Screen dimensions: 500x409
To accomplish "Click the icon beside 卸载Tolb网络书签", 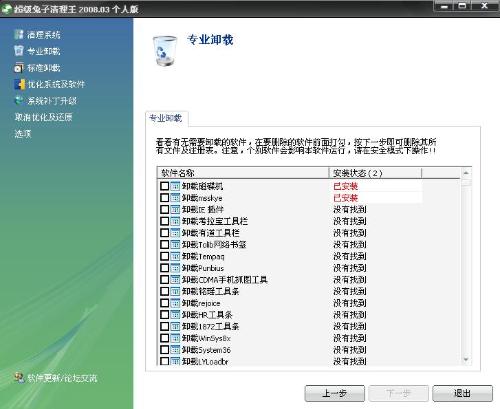I will [x=175, y=244].
